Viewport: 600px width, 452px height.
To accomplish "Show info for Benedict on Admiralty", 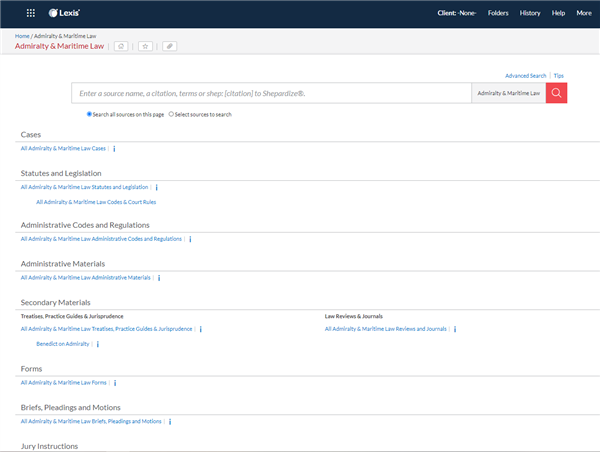I will coord(98,344).
